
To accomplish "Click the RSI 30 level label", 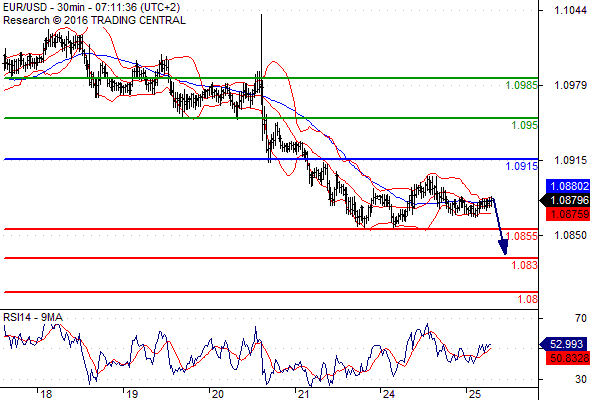I will (581, 379).
